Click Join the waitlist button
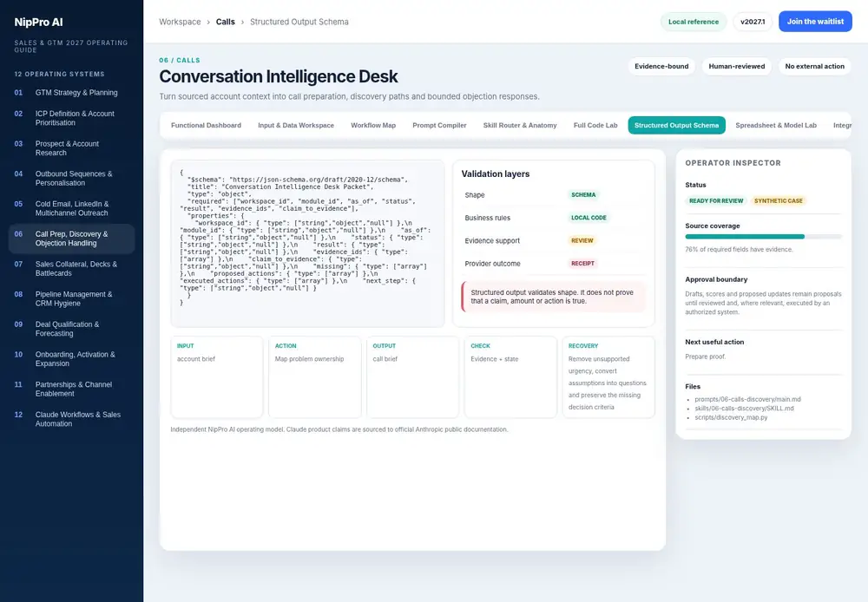 pyautogui.click(x=815, y=22)
